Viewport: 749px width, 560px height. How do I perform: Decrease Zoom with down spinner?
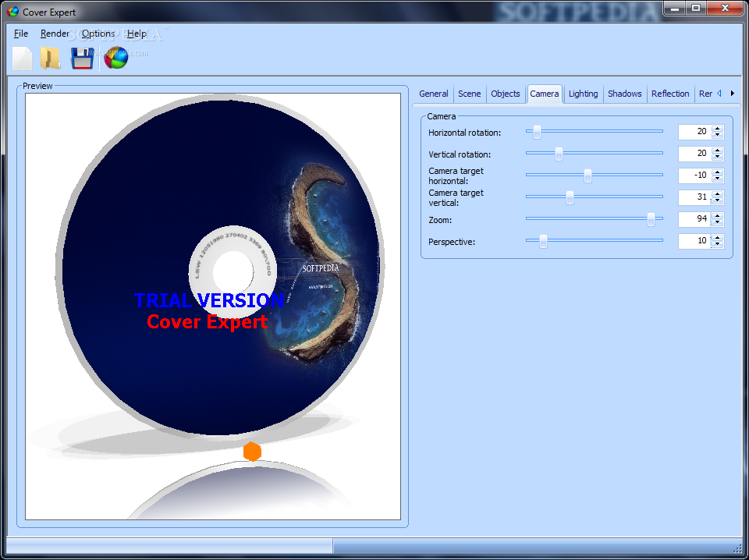click(x=717, y=223)
